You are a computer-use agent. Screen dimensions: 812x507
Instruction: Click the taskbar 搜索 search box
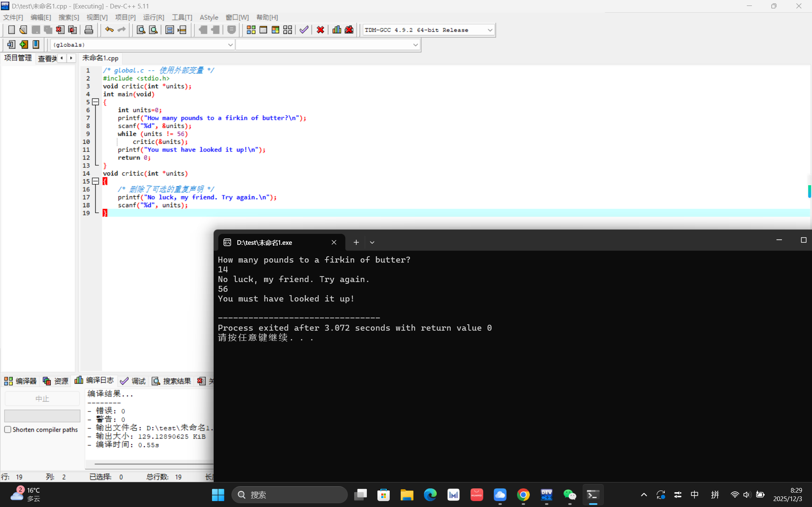[x=289, y=495]
